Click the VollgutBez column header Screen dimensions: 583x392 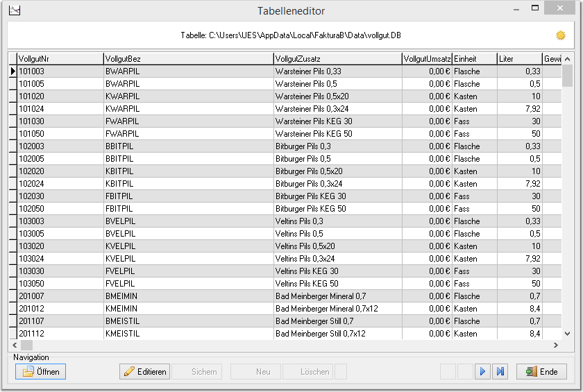189,59
